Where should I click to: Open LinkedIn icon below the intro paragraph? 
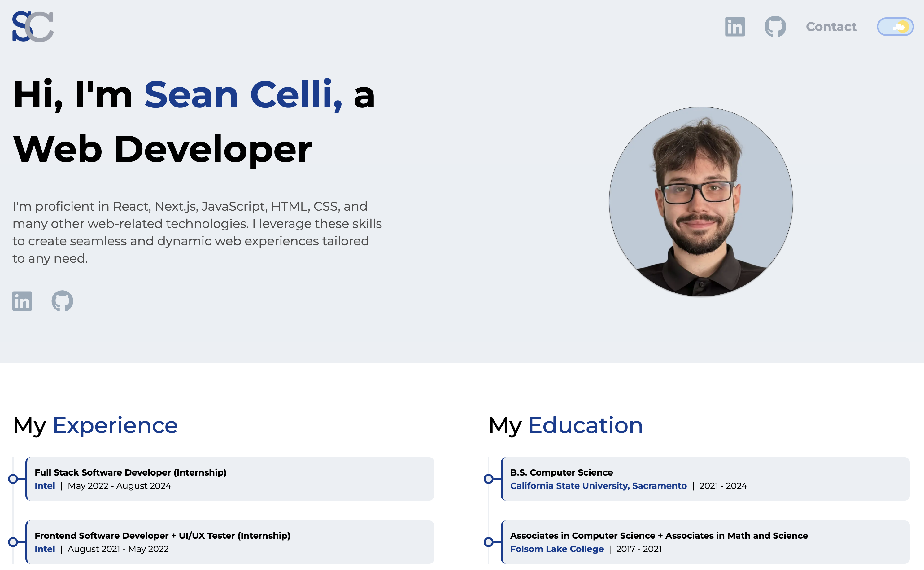coord(22,301)
